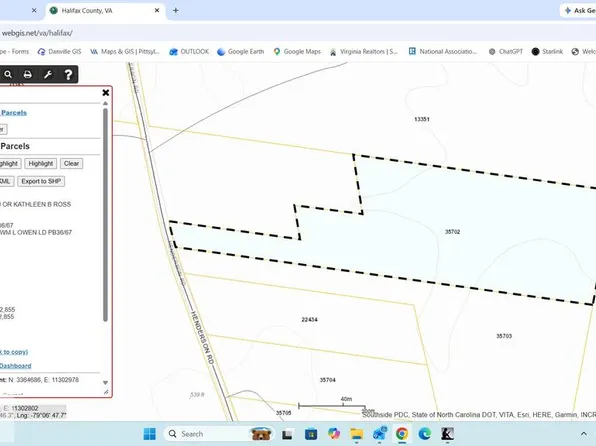This screenshot has width=596, height=446.
Task: Open the Parcels link at panel top
Action: (x=14, y=113)
